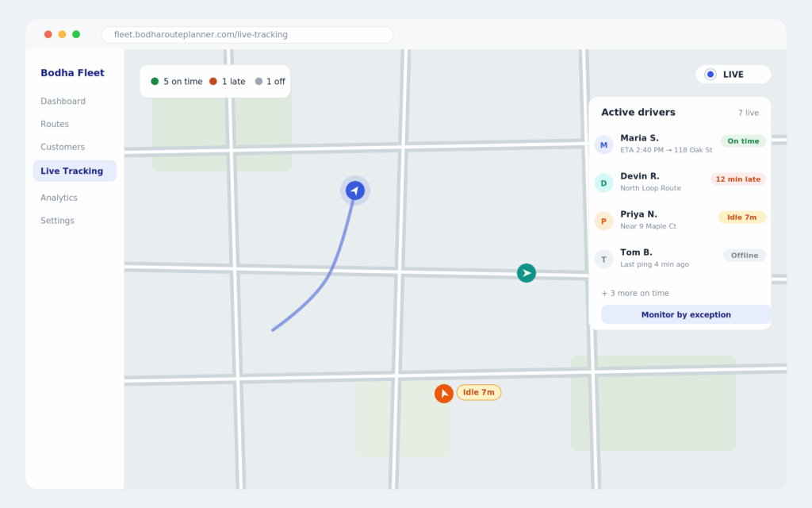The height and width of the screenshot is (508, 812).
Task: Click the North Loop Route text
Action: tap(650, 188)
